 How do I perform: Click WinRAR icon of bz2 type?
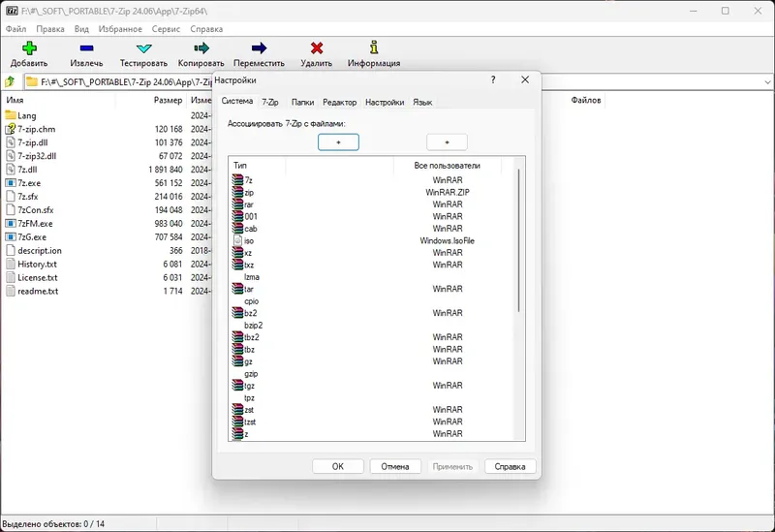pos(237,312)
